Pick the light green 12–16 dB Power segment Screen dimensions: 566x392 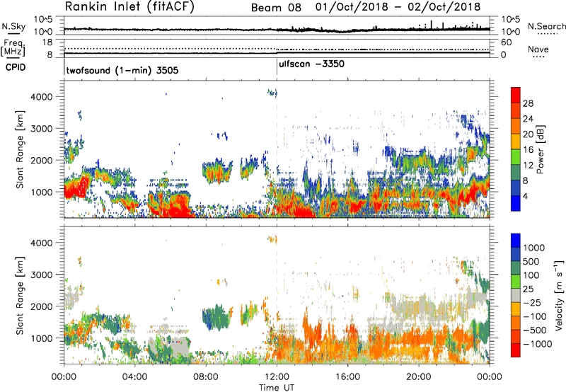click(516, 157)
